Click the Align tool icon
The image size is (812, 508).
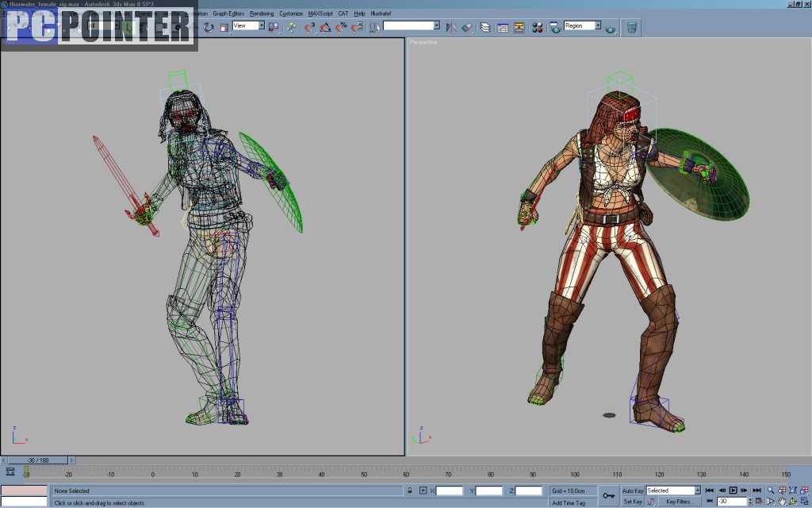point(466,27)
